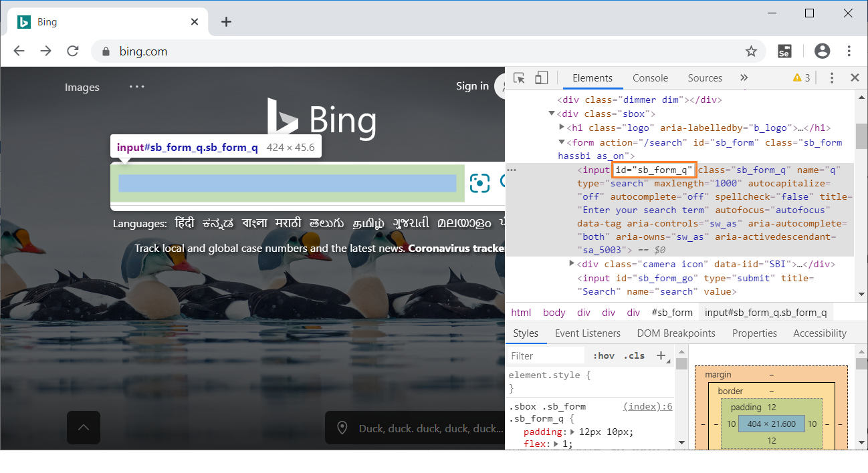Focus the styles Filter field
The height and width of the screenshot is (473, 868).
(545, 356)
